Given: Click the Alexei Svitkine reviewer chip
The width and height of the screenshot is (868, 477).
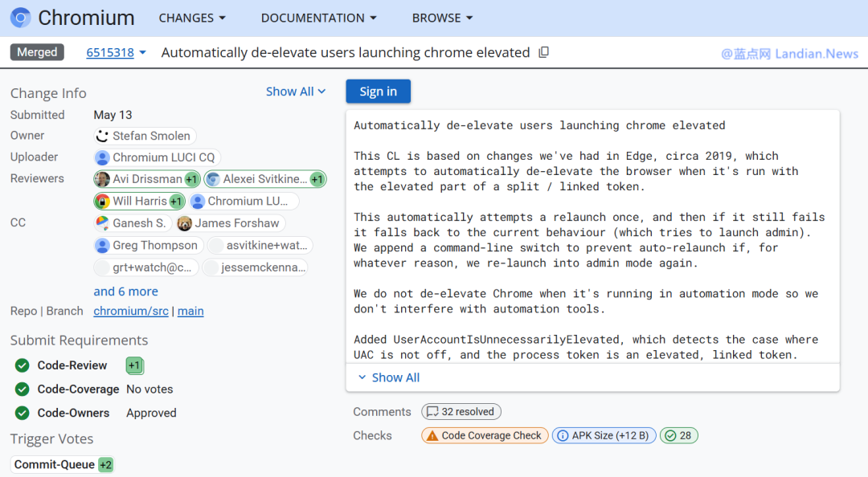Looking at the screenshot, I should pyautogui.click(x=265, y=179).
